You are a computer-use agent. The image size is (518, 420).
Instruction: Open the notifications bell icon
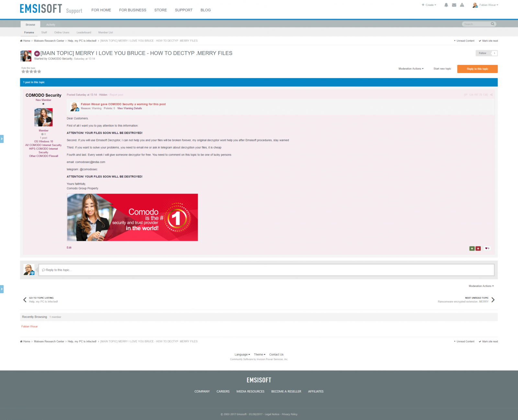(x=446, y=5)
